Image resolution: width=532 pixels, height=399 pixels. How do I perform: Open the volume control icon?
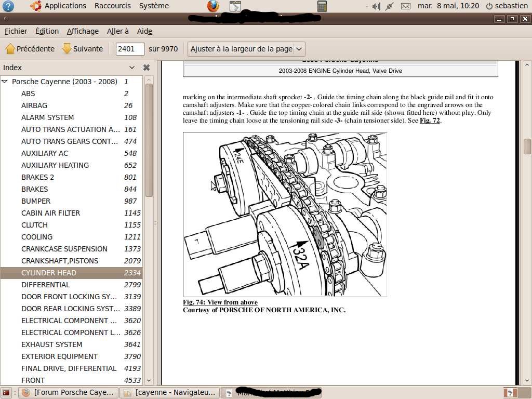click(376, 6)
